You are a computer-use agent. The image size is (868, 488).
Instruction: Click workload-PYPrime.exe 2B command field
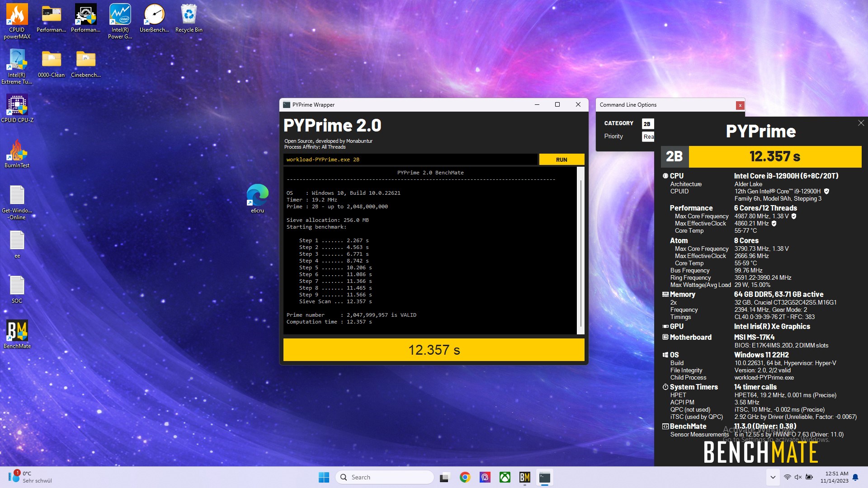click(410, 160)
